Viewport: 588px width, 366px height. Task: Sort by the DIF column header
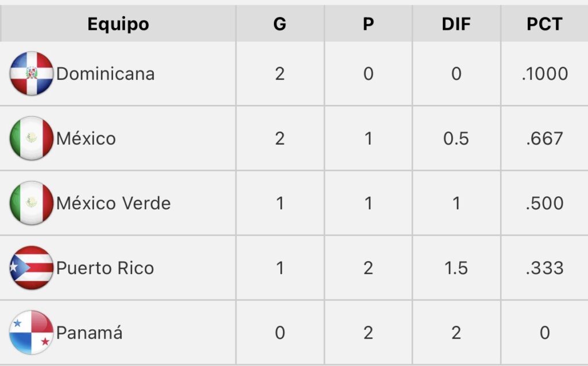click(456, 24)
